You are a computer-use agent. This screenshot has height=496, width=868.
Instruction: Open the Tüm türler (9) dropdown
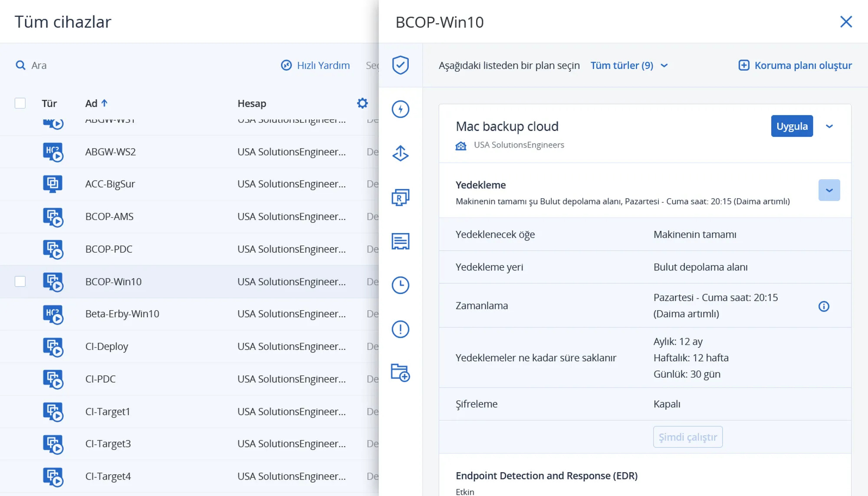[x=629, y=66]
